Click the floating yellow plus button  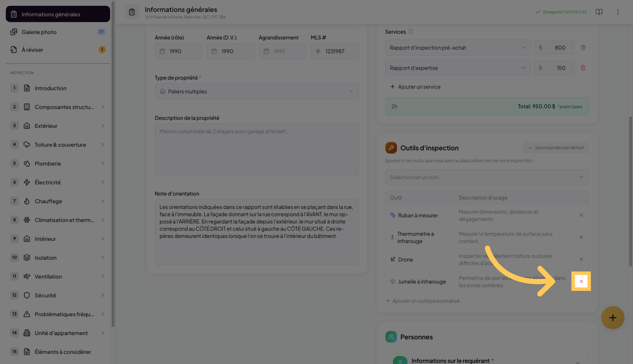pyautogui.click(x=612, y=317)
